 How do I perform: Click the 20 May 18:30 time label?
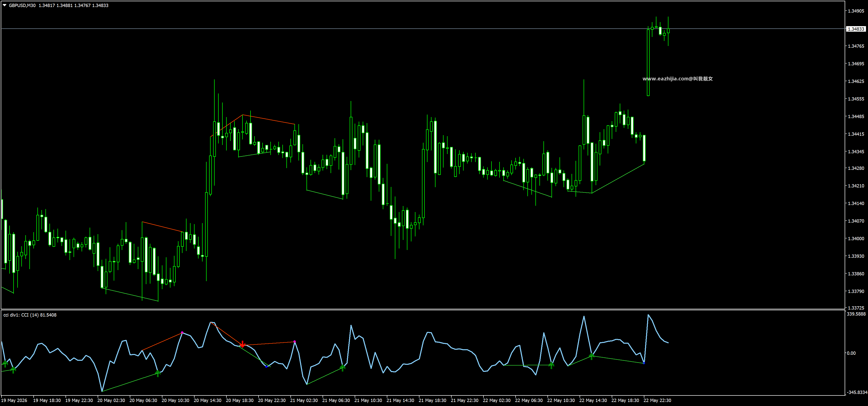coord(239,400)
